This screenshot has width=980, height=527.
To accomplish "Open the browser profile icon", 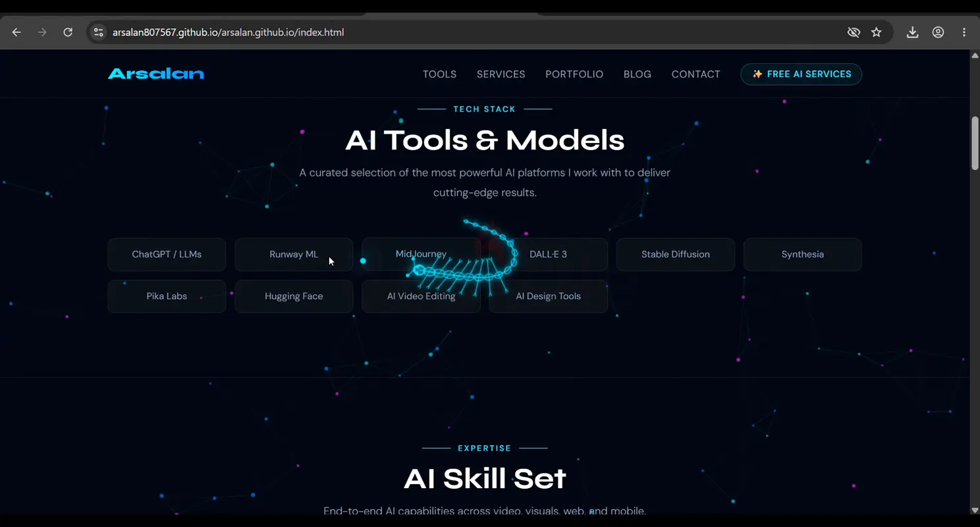I will [938, 32].
